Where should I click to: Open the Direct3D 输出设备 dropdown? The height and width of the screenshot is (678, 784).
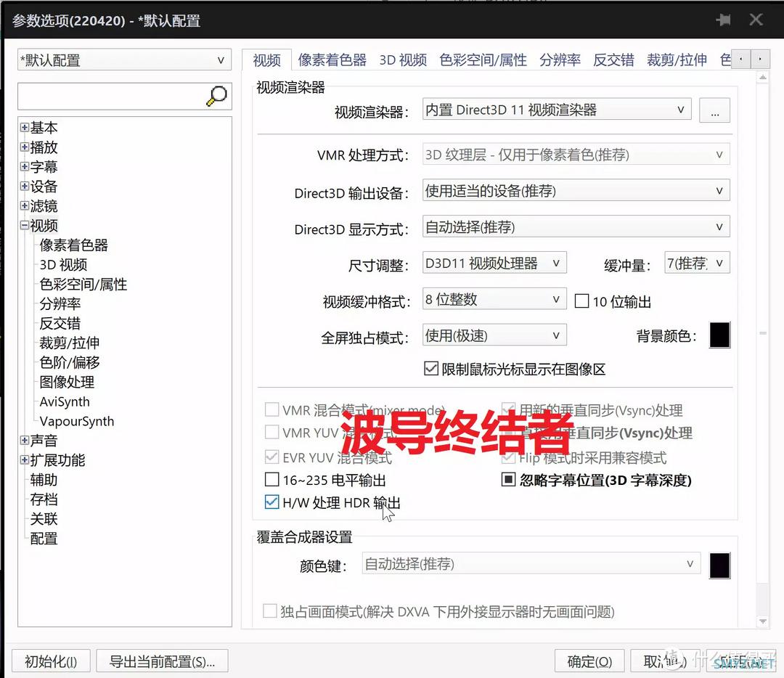click(x=576, y=190)
